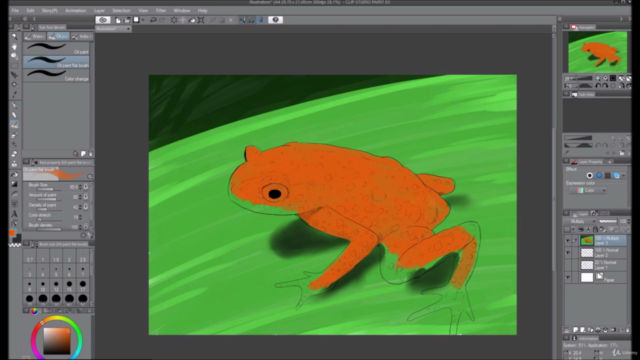Click the delete layer trash icon

coord(628,330)
